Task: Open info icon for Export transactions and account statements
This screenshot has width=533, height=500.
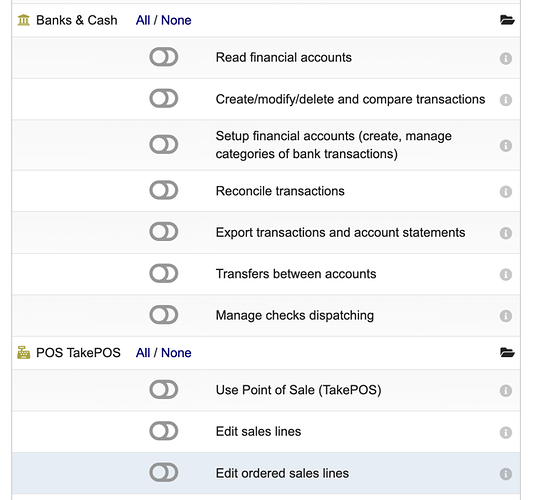Action: [x=506, y=233]
